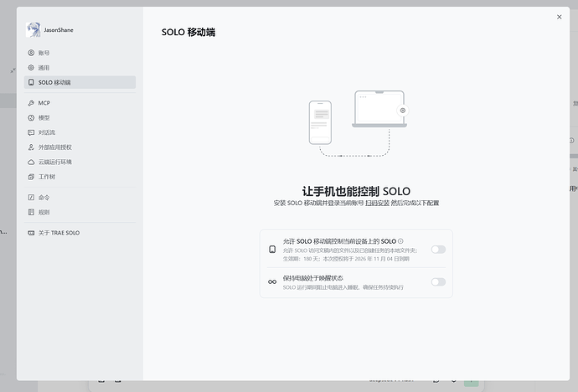The height and width of the screenshot is (392, 578).
Task: Open 规则 settings
Action: (80, 212)
